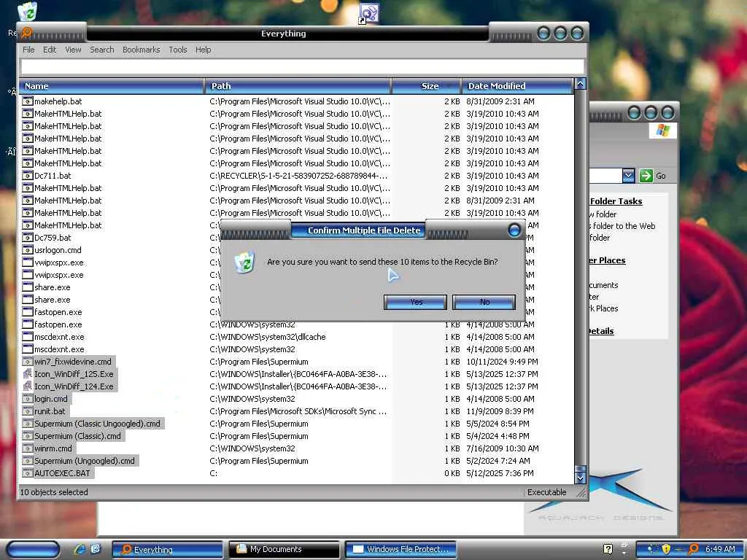Screen dimensions: 747x560
Task: Sort results by the Path column header
Action: tap(298, 86)
